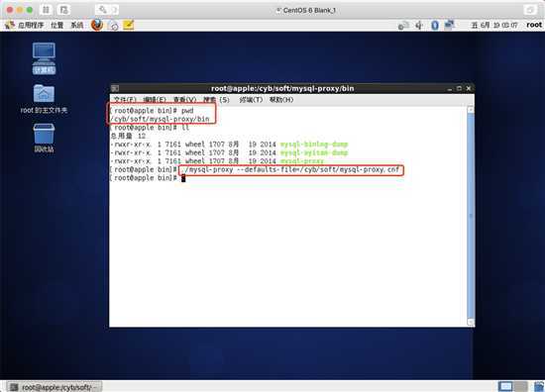Open the notes icon in top panel
Image resolution: width=545 pixels, height=392 pixels.
(x=128, y=25)
